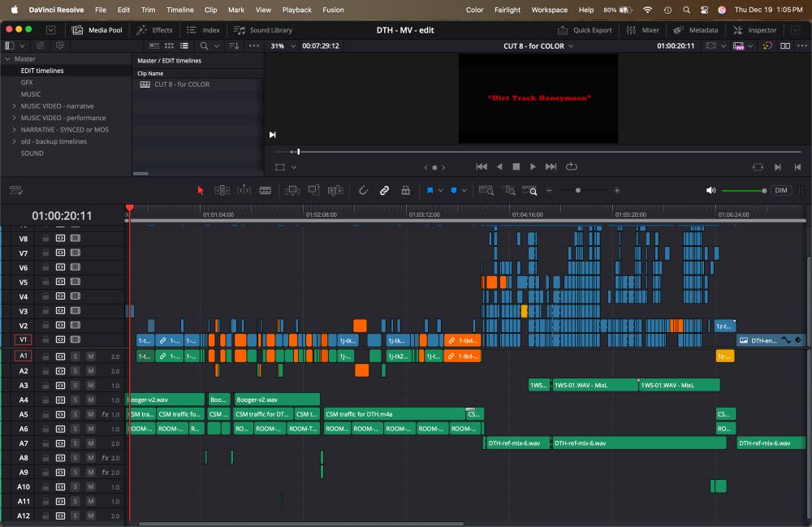
Task: Click Custom Zoom icon
Action: (x=529, y=191)
